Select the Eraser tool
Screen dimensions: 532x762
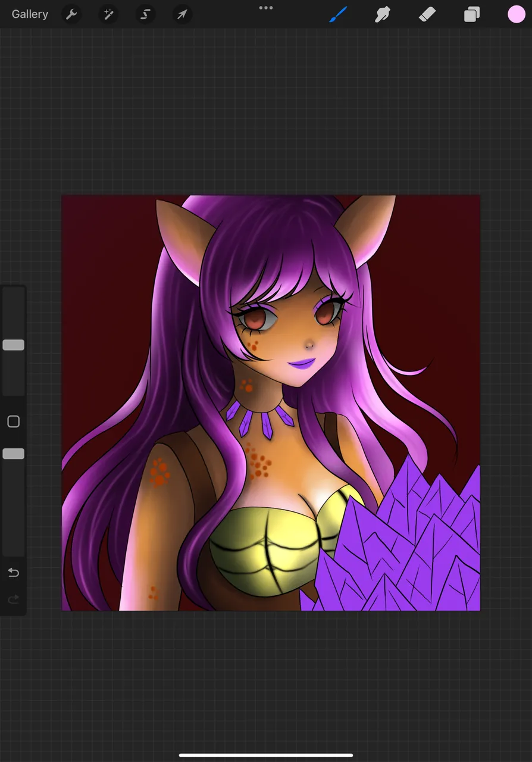pyautogui.click(x=427, y=14)
